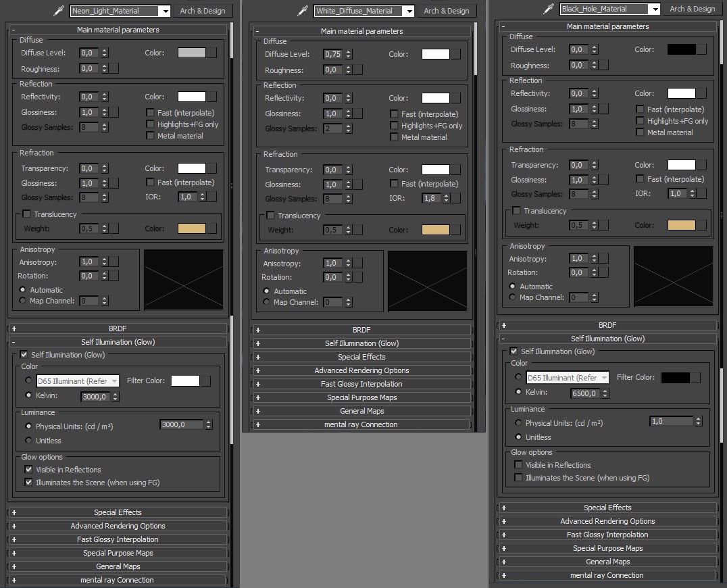Expand the BRDF rollout in the White_Diffuse panel

click(x=361, y=328)
